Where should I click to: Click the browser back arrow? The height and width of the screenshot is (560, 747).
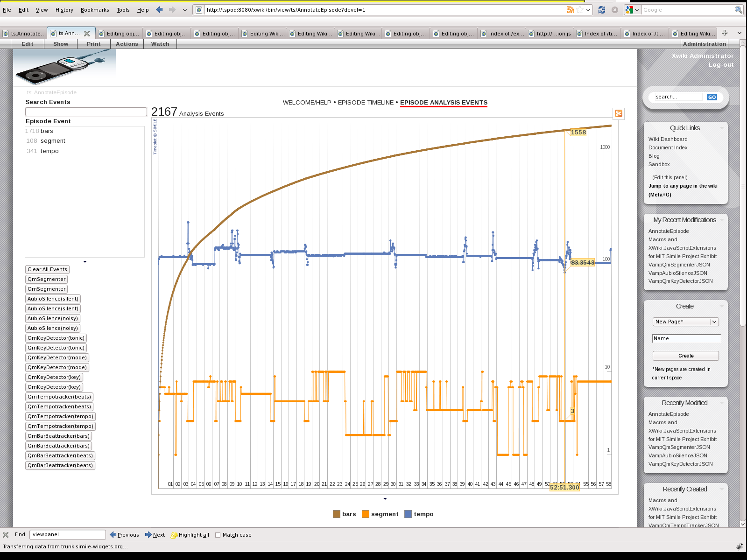159,10
